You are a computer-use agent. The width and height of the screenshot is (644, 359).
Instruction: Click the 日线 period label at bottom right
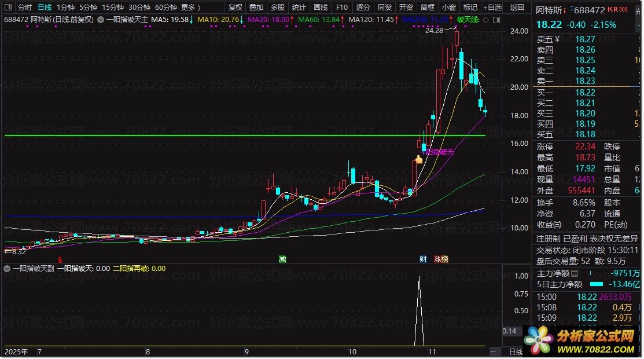(516, 352)
